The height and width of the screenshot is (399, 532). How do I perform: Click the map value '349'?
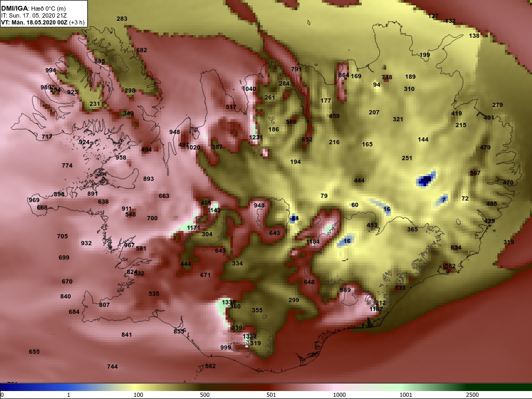(128, 113)
